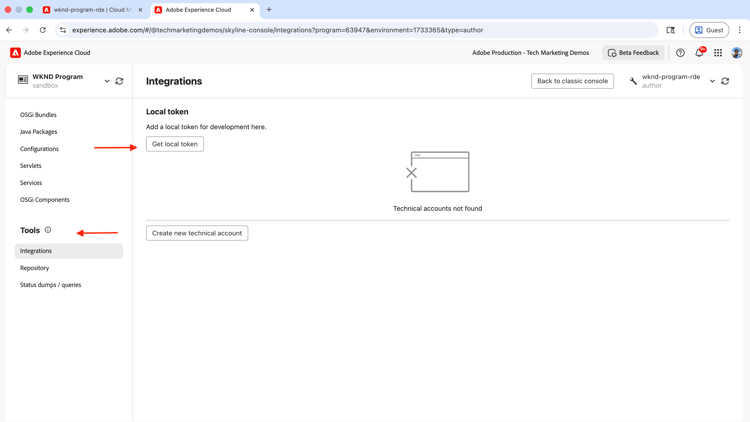
Task: Open the help question mark icon
Action: 680,53
